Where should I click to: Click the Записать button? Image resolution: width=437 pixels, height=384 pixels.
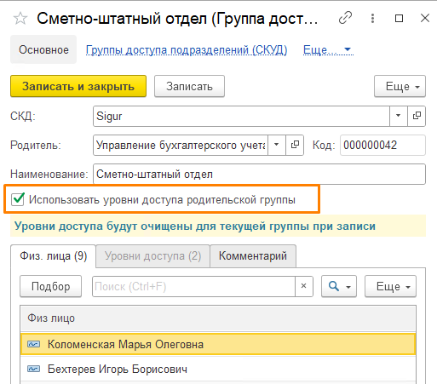[x=189, y=86]
